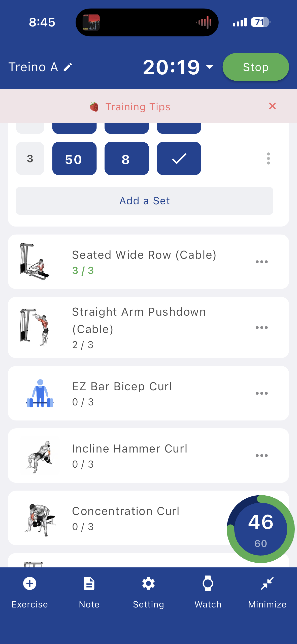297x644 pixels.
Task: Open the Note icon in bottom bar
Action: 89,583
